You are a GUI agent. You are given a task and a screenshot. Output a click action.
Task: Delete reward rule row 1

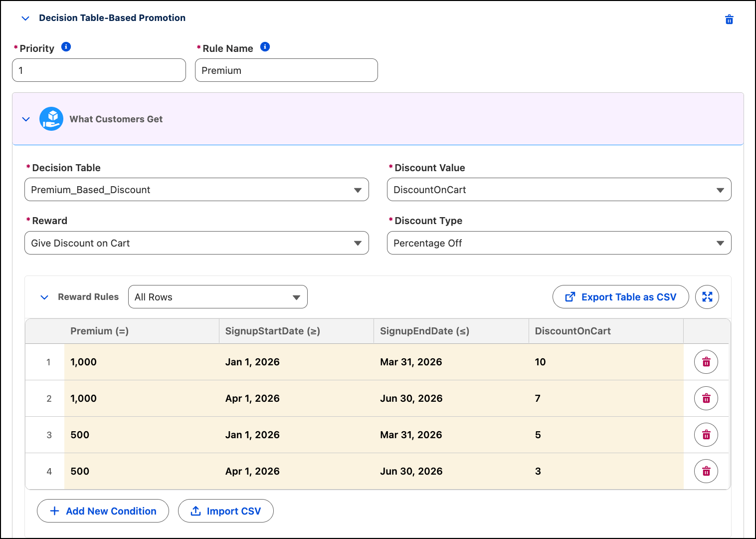click(706, 362)
